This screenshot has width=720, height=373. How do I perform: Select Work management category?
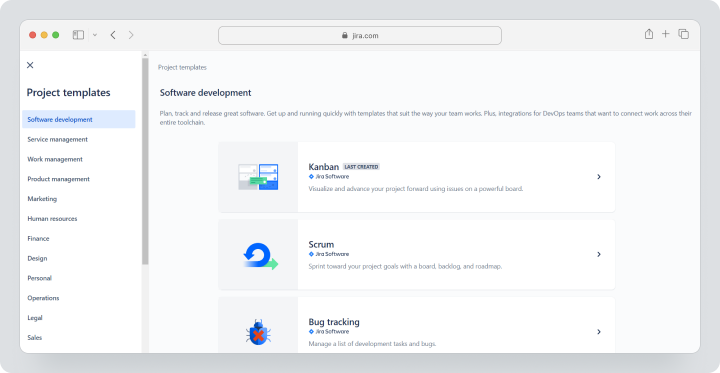(55, 159)
